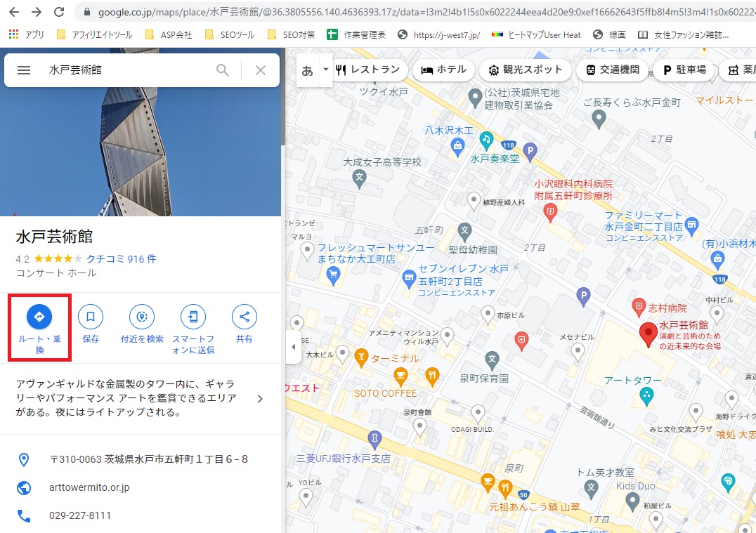Click the アートタワー marker
The height and width of the screenshot is (533, 756).
(646, 397)
